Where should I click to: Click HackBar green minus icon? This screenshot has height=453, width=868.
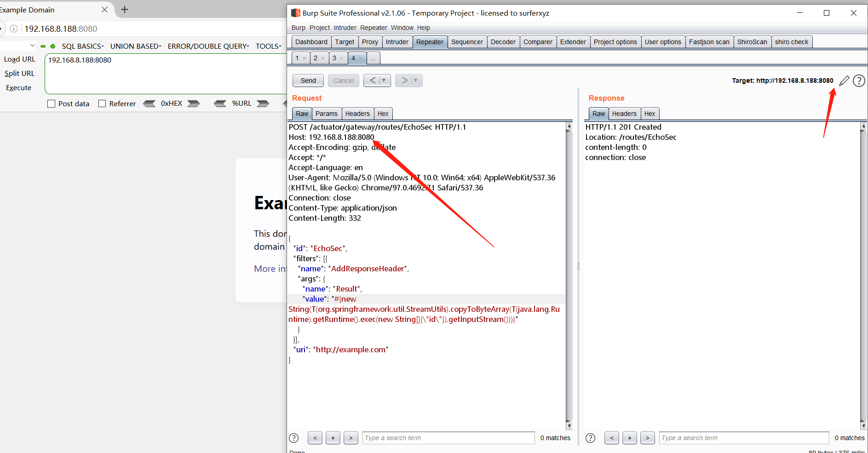click(x=43, y=46)
